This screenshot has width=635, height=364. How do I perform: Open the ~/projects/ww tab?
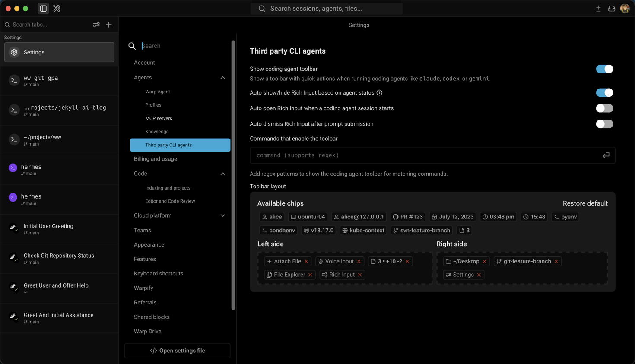tap(59, 140)
